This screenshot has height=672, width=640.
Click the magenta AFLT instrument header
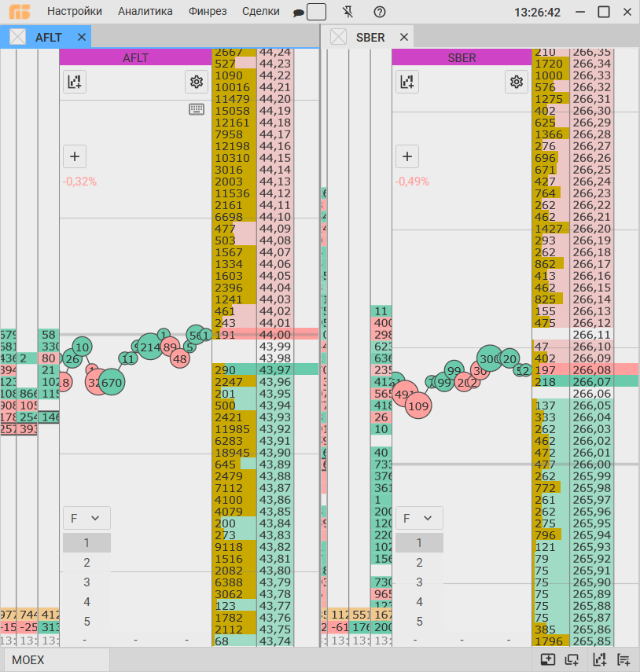(135, 57)
